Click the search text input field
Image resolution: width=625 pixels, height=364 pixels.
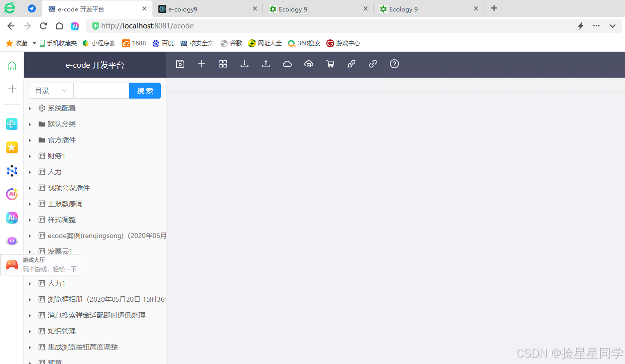pos(101,91)
